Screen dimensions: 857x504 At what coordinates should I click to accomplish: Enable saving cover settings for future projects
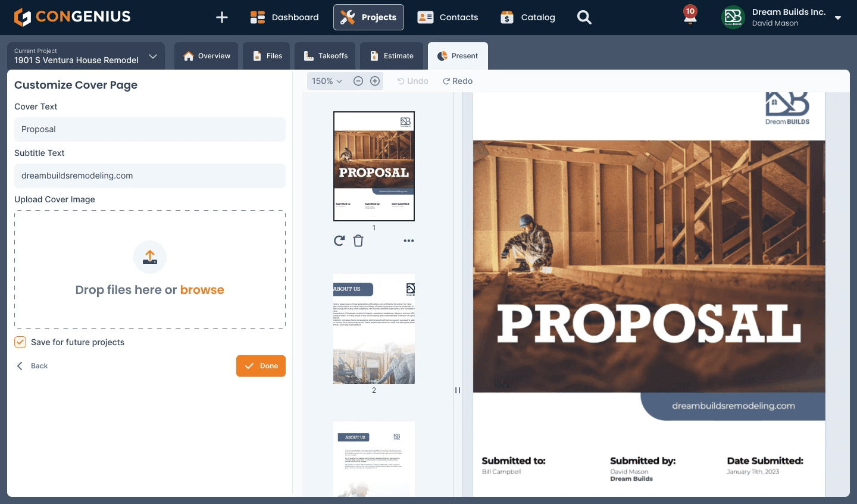pyautogui.click(x=20, y=342)
